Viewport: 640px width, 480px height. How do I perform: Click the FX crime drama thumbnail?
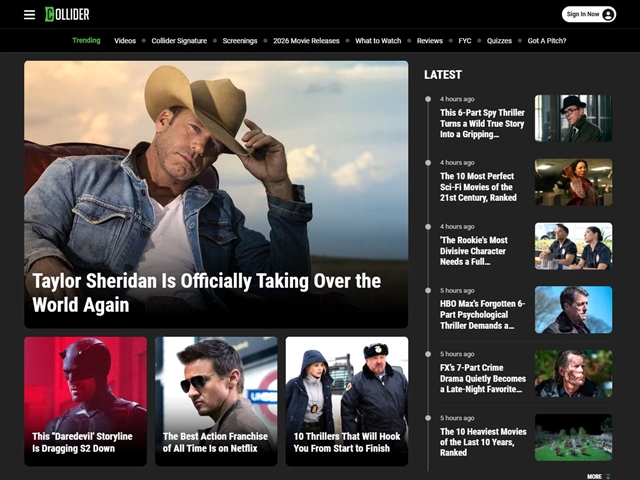point(573,373)
